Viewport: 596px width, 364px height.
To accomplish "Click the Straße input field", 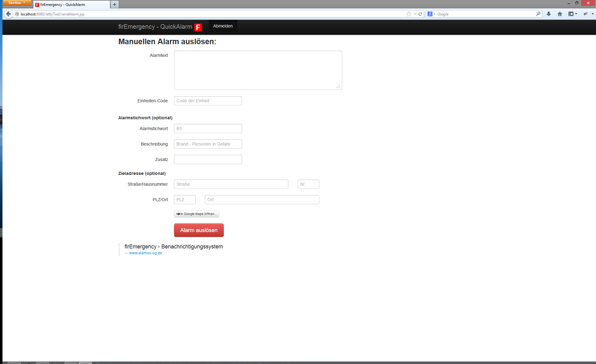I will click(231, 184).
